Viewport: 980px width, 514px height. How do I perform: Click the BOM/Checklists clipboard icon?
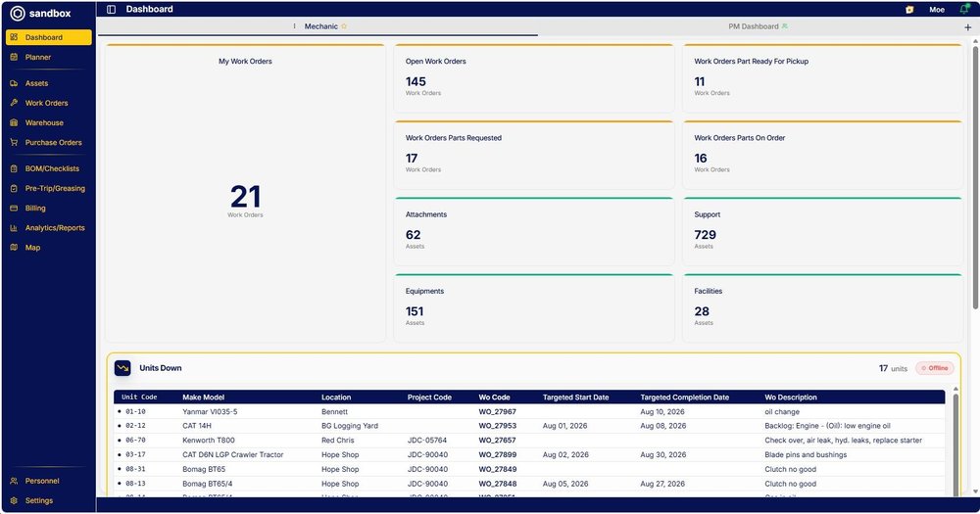tap(14, 168)
